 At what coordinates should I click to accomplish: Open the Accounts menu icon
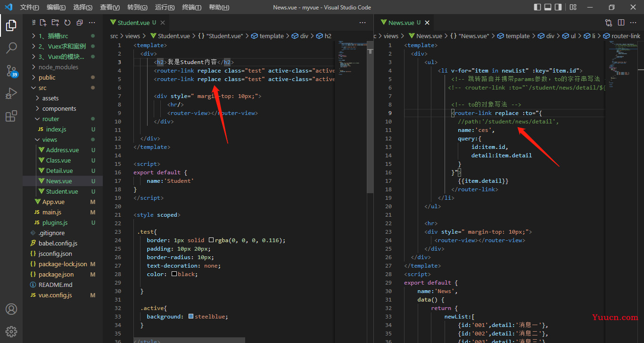11,309
